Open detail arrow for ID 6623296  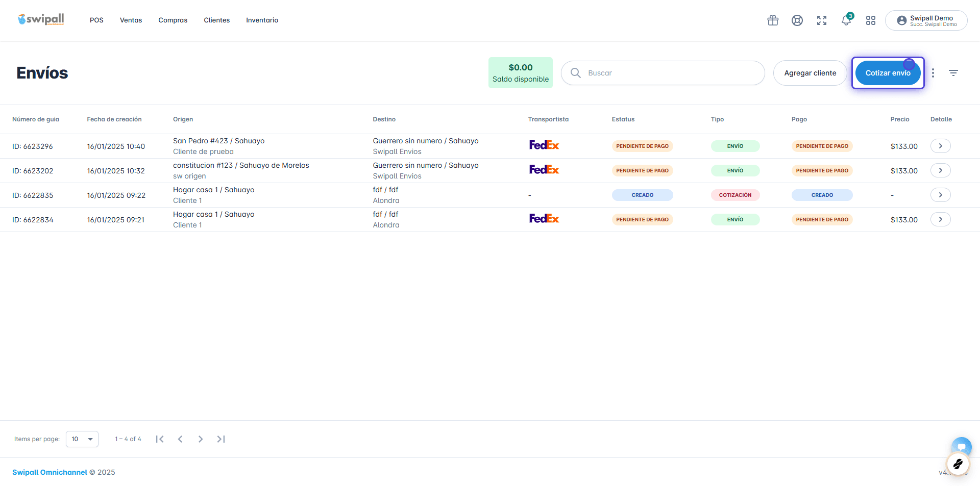(x=941, y=146)
